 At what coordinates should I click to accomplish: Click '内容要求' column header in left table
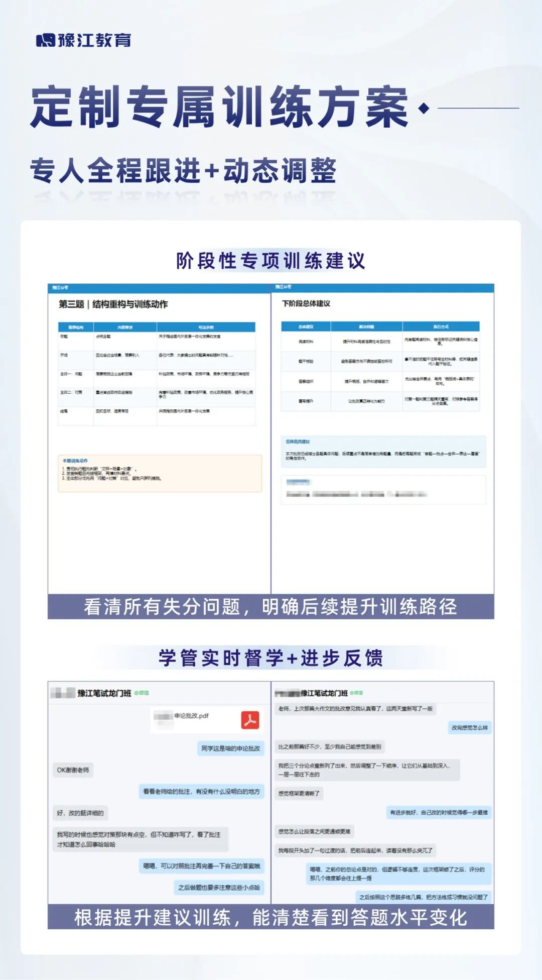pyautogui.click(x=125, y=327)
